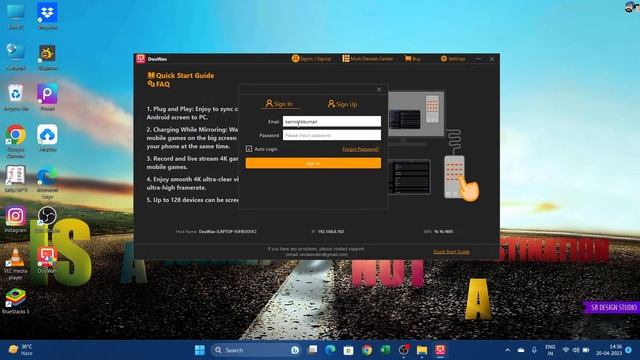Click the DouWan logo in title bar

click(141, 59)
